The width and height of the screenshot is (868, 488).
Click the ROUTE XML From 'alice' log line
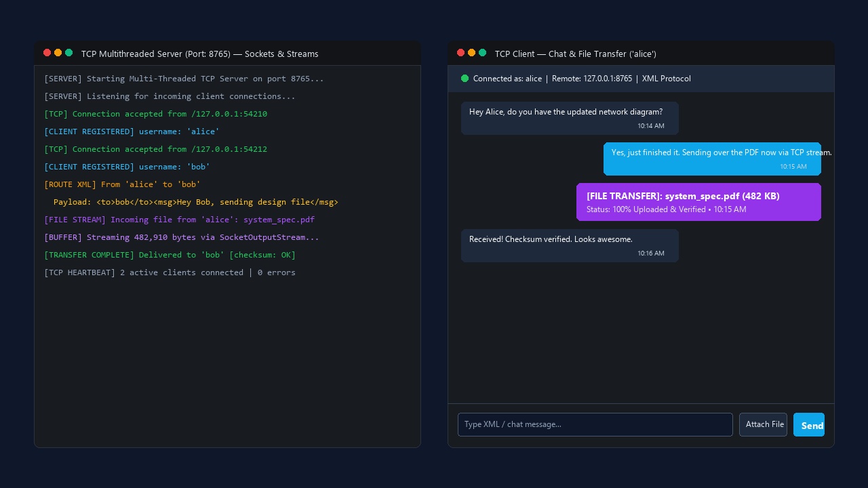122,184
